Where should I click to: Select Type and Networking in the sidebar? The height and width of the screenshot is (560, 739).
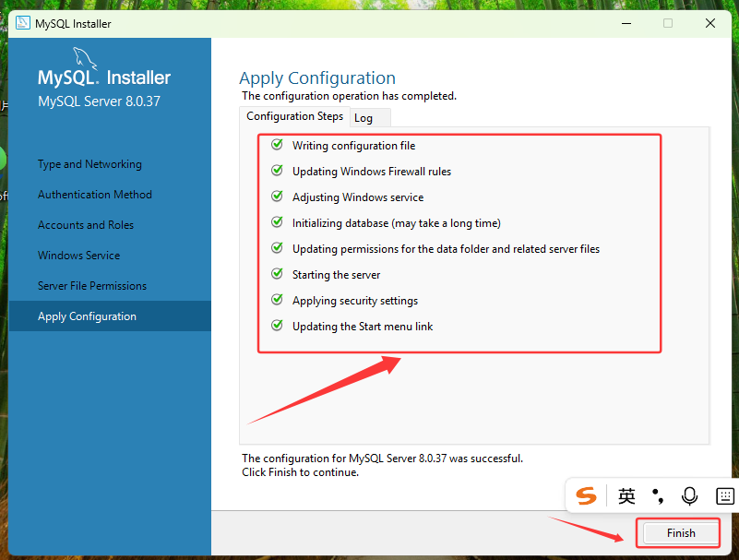click(x=89, y=163)
